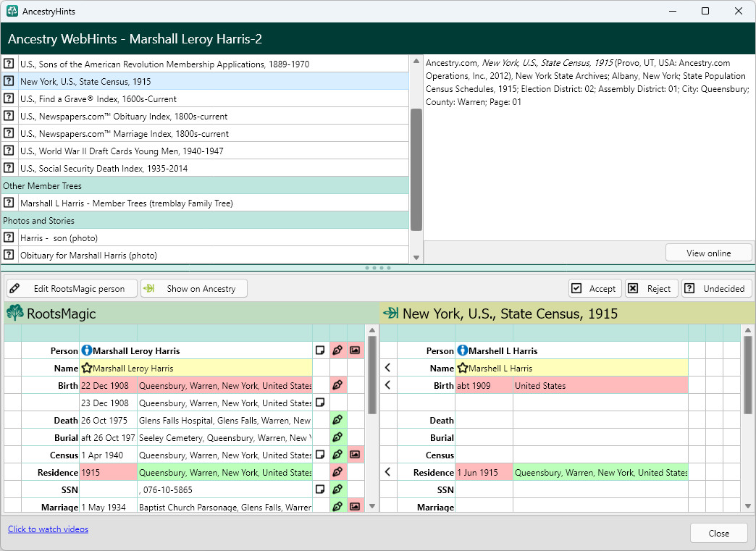This screenshot has width=756, height=551.
Task: Click info icon beside Marshell L Harris person
Action: point(463,350)
